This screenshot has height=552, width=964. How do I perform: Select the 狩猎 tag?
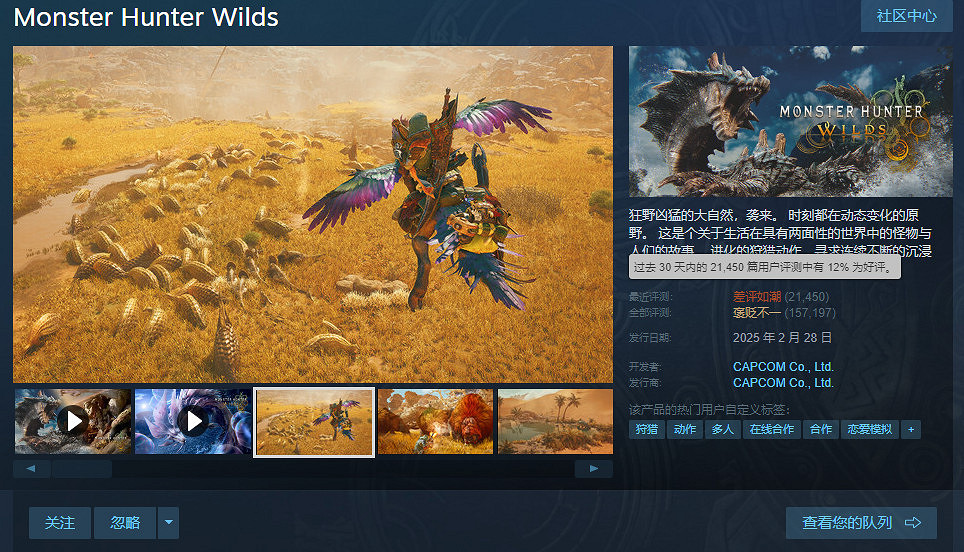click(647, 429)
